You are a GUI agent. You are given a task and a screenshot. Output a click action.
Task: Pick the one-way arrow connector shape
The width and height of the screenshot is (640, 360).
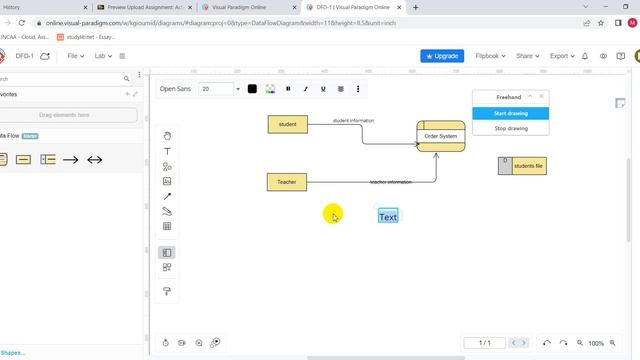pyautogui.click(x=71, y=160)
